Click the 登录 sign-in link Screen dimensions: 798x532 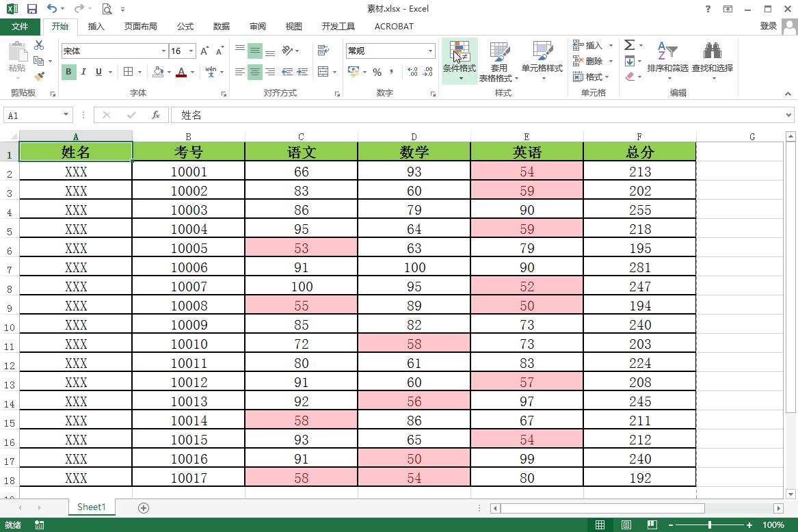(768, 26)
